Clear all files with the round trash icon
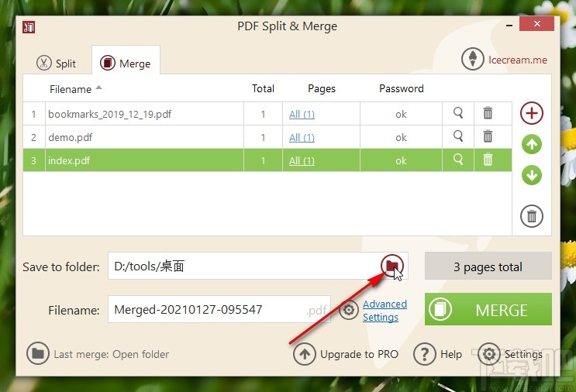Viewport: 576px width, 392px height. [x=532, y=216]
